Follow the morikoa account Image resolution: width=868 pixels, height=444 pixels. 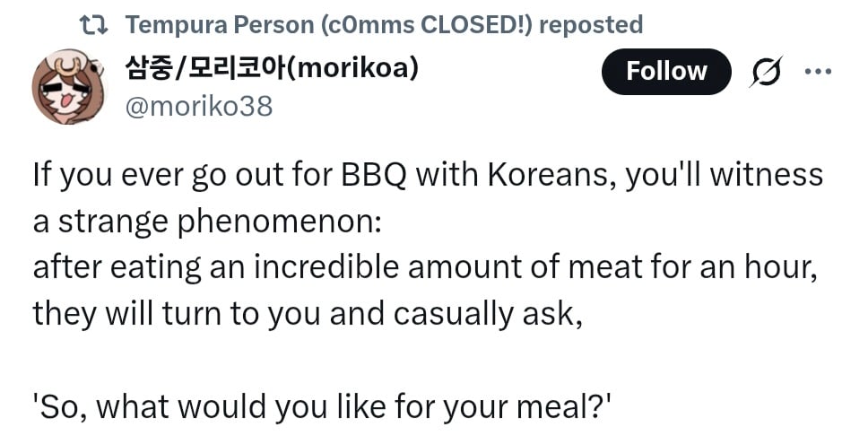[x=666, y=72]
